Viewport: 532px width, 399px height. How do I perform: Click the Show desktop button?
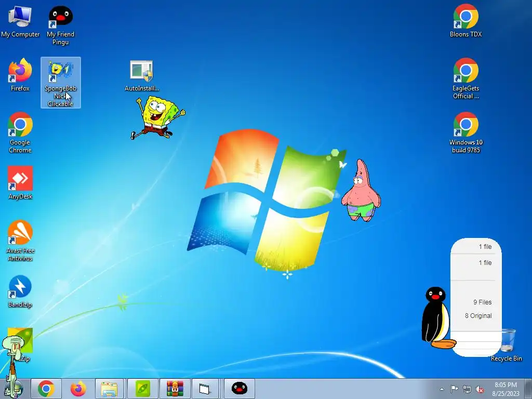click(x=528, y=389)
